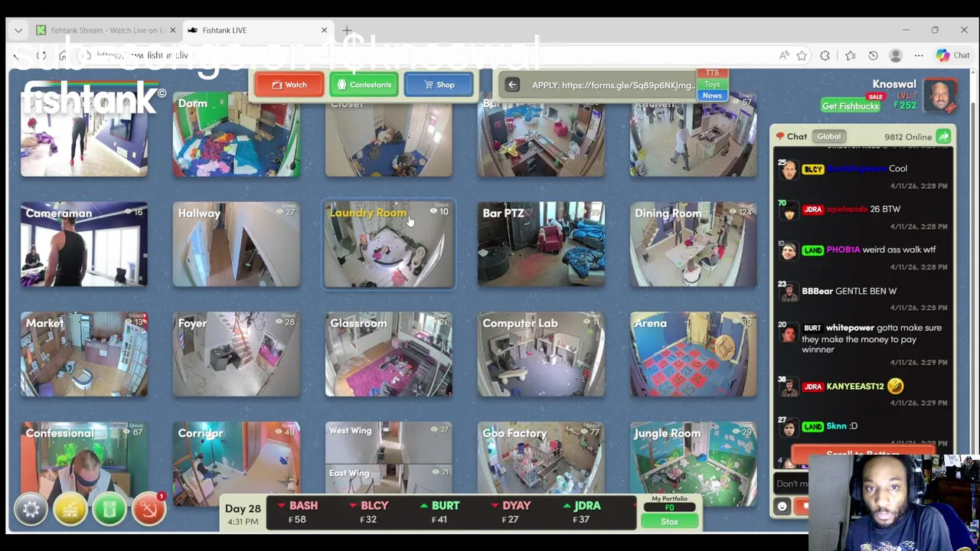Select BLCY stock in ticker
The image size is (980, 551).
coord(369,512)
